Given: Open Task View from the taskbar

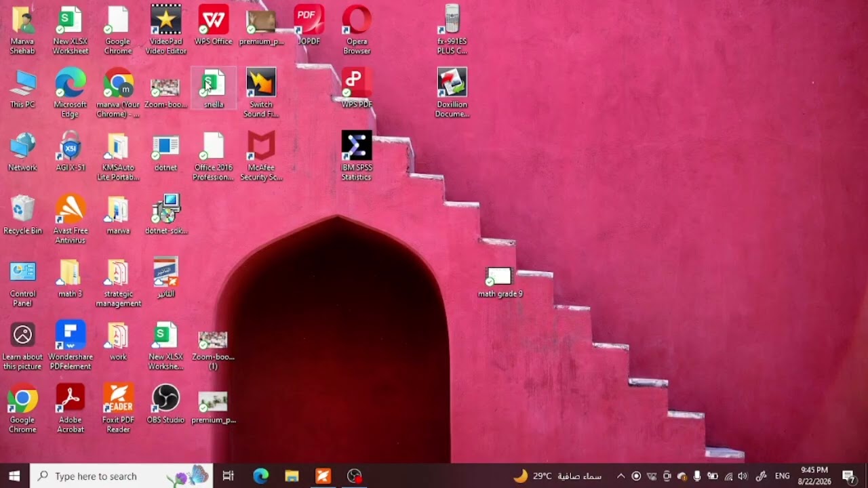Looking at the screenshot, I should pos(229,476).
